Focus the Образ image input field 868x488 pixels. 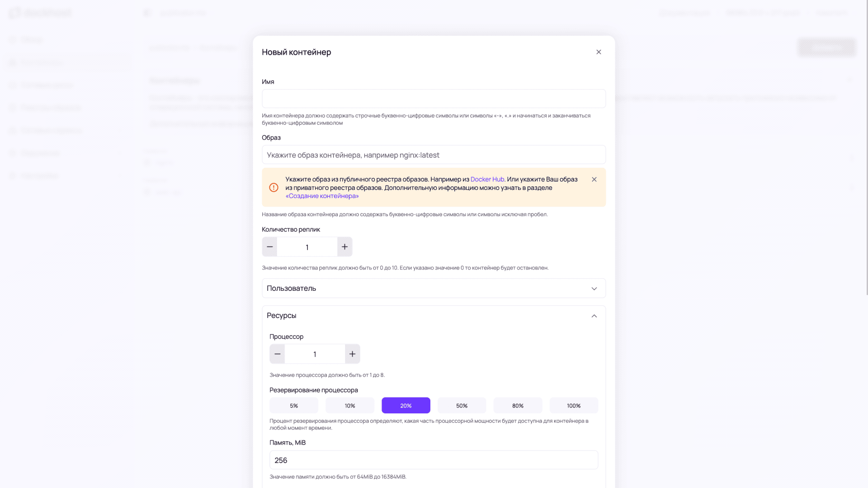(x=434, y=155)
